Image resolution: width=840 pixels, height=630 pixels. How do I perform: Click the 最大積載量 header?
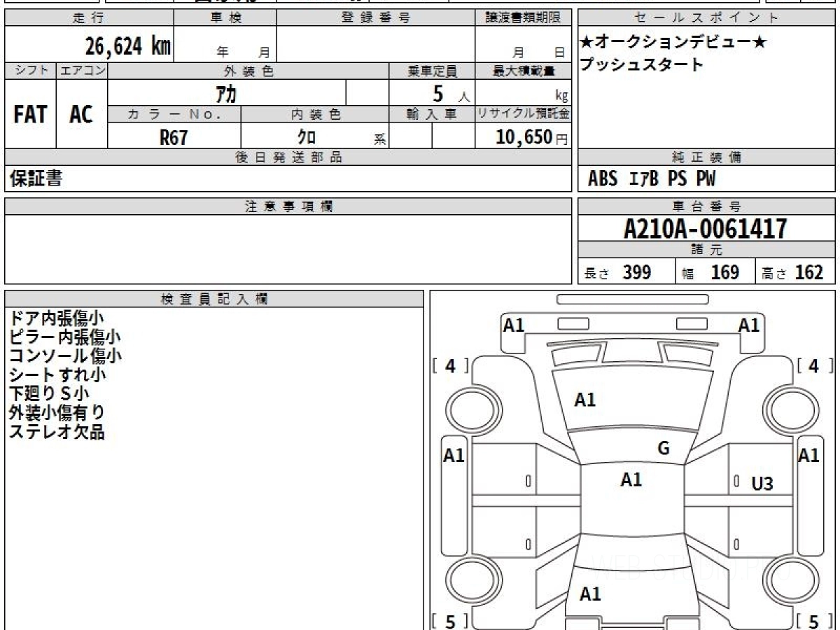point(523,71)
